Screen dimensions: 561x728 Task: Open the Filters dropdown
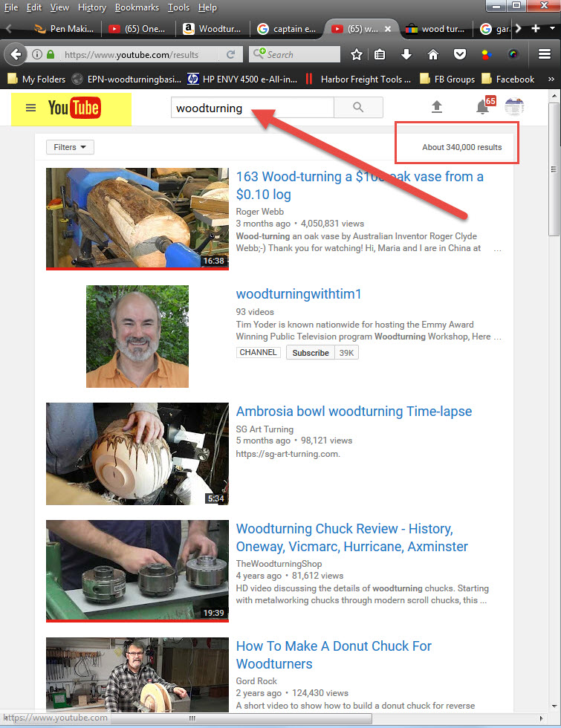pyautogui.click(x=70, y=147)
